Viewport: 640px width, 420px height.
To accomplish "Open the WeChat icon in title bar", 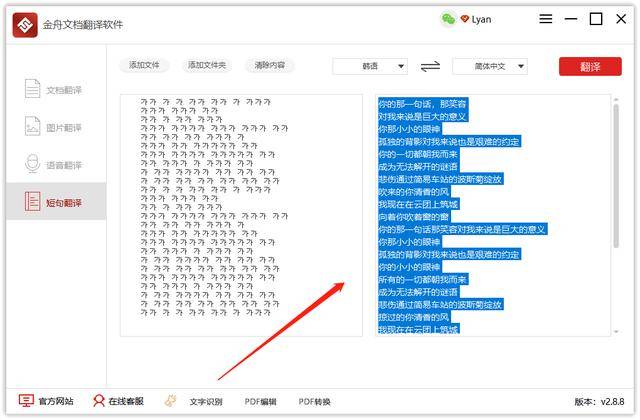I will pos(448,19).
